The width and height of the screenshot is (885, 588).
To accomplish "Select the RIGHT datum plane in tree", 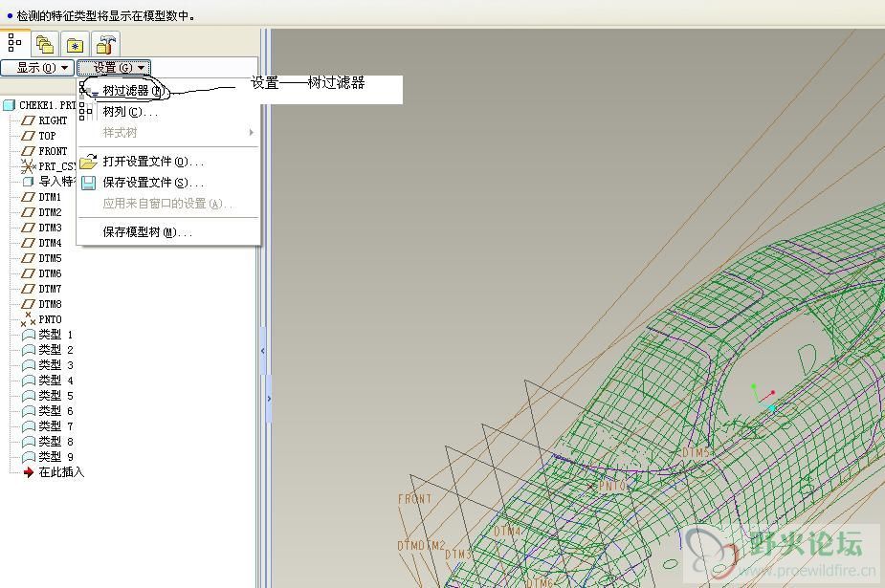I will 53,120.
